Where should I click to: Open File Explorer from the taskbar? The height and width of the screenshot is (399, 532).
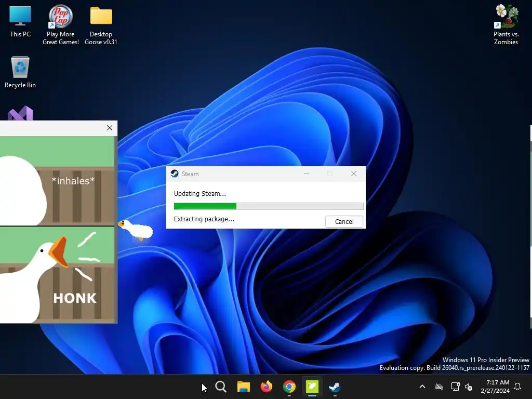coord(244,387)
